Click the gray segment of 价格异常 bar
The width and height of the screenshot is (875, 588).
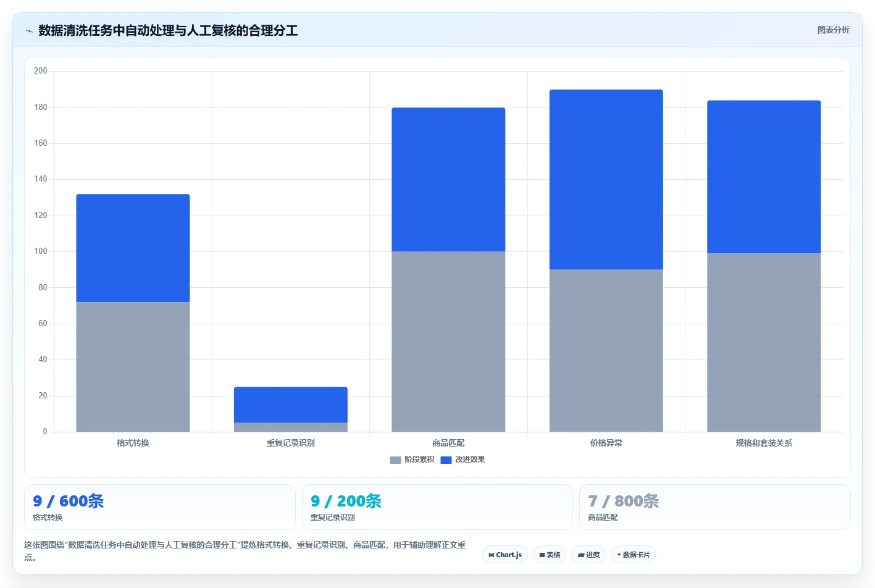pyautogui.click(x=606, y=351)
